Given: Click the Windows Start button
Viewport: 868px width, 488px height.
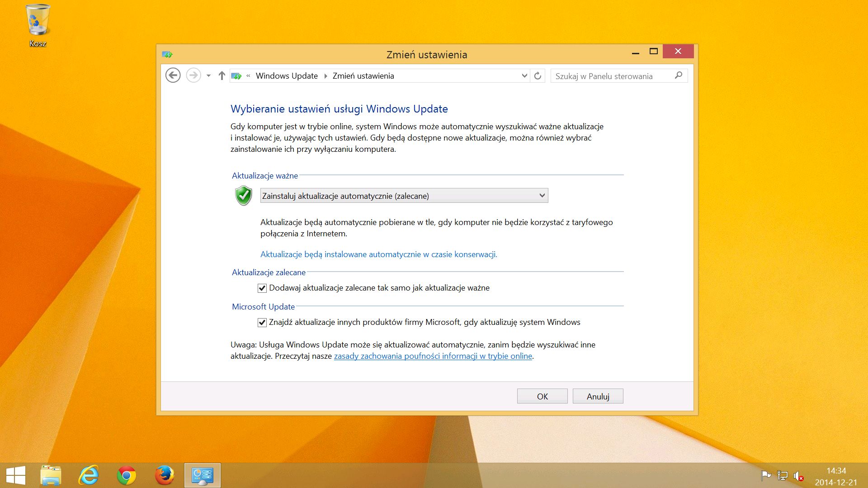Looking at the screenshot, I should (16, 475).
